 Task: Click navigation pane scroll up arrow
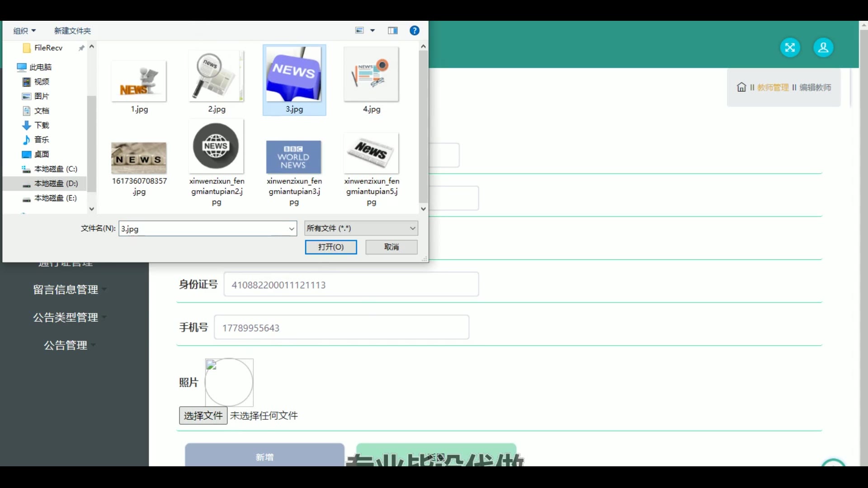click(92, 47)
